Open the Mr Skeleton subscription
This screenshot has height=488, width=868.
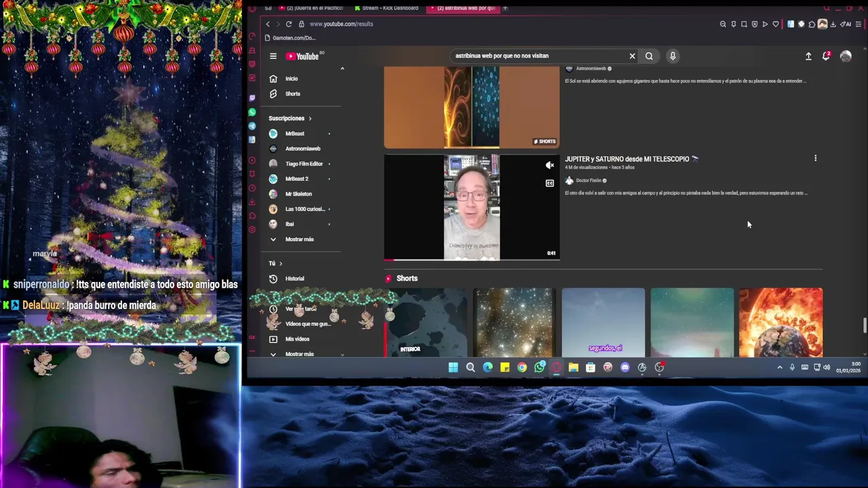pyautogui.click(x=298, y=194)
